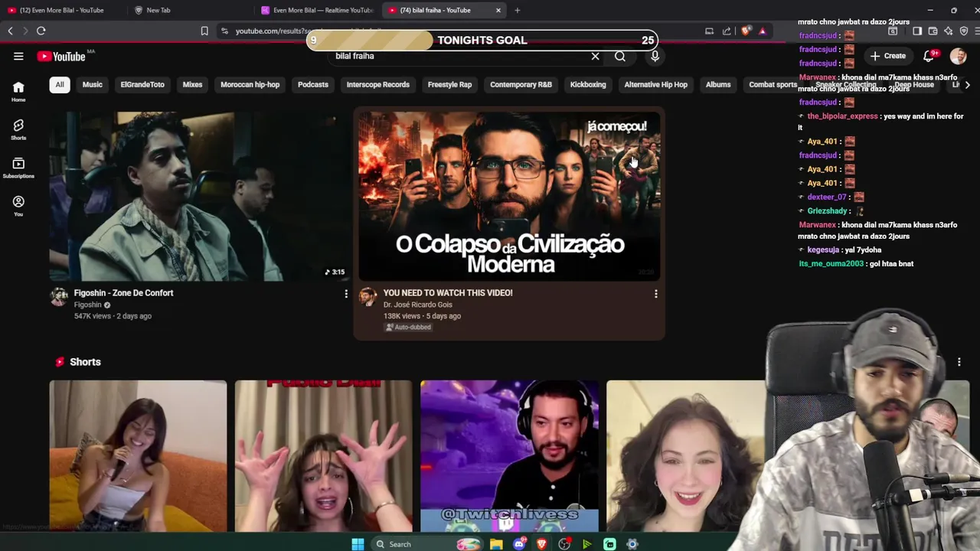Select the Albums chip

point(718,84)
